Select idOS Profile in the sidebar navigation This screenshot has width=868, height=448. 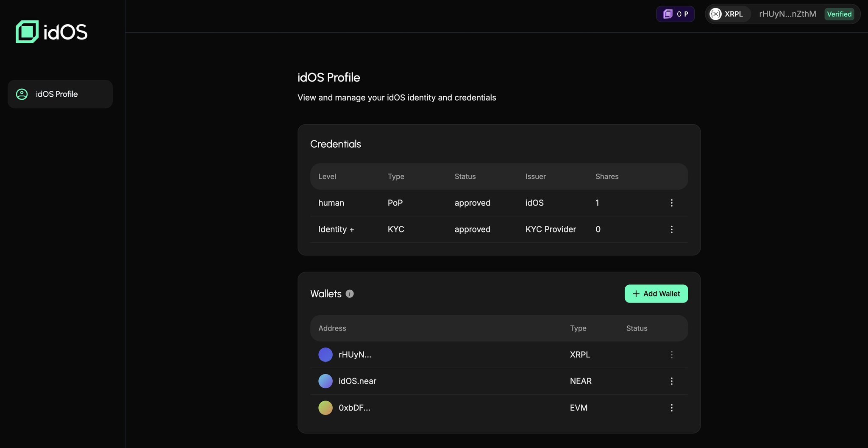(56, 94)
